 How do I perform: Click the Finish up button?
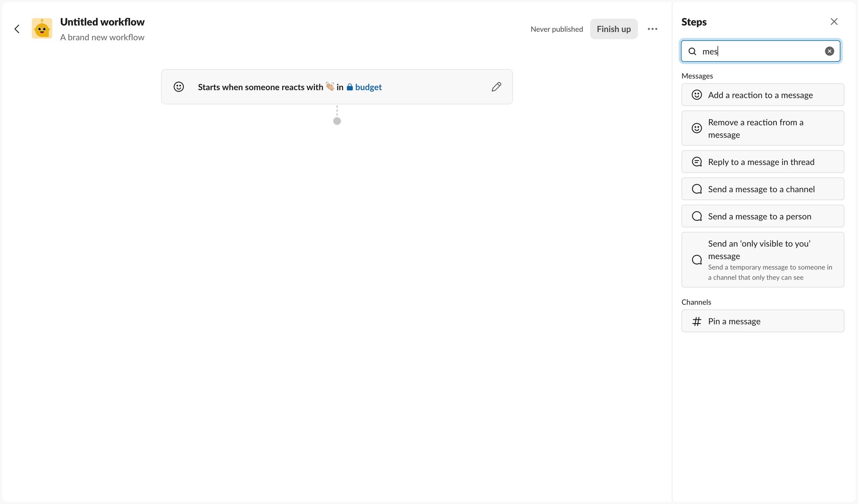[614, 29]
